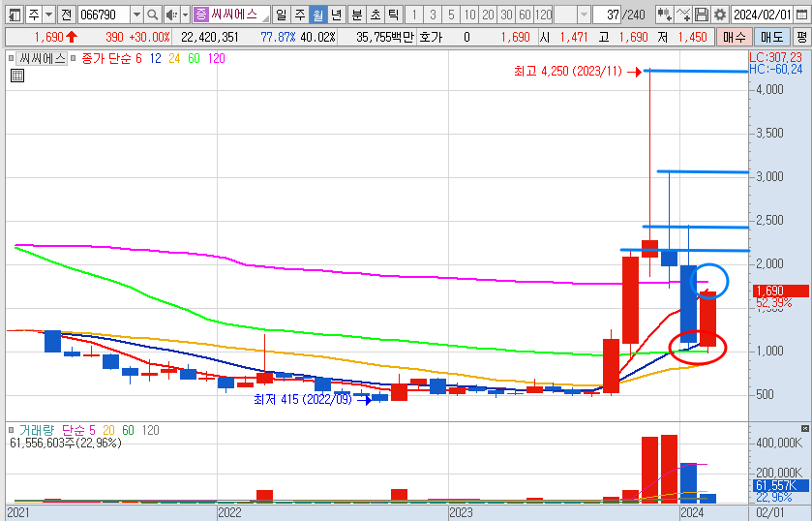This screenshot has height=521, width=812.
Task: Select the 120 interval button
Action: coord(544,15)
